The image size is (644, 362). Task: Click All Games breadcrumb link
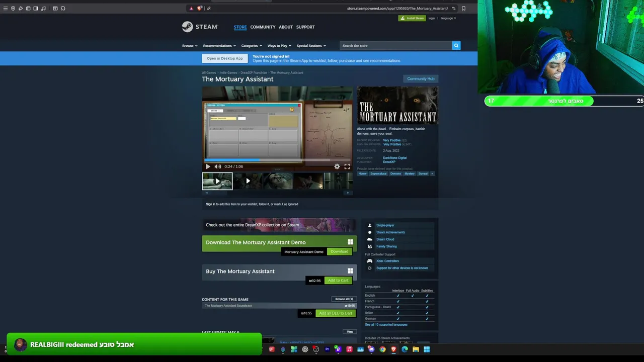(x=209, y=73)
